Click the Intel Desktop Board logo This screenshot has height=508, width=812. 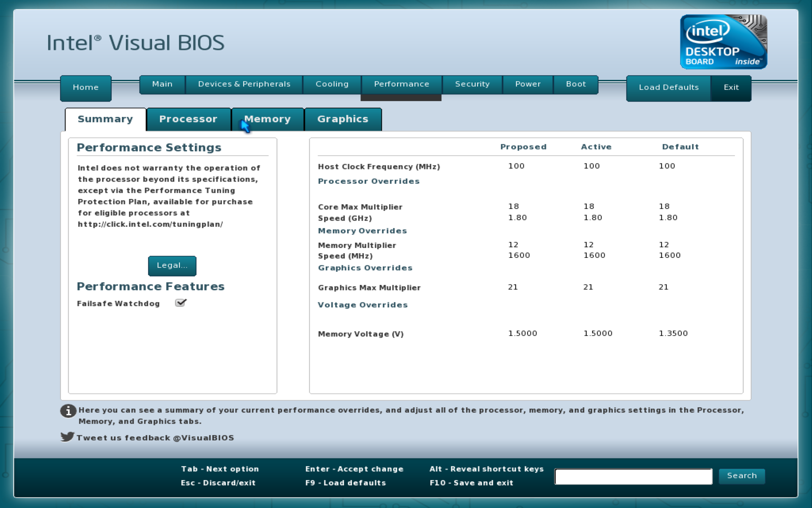point(723,41)
